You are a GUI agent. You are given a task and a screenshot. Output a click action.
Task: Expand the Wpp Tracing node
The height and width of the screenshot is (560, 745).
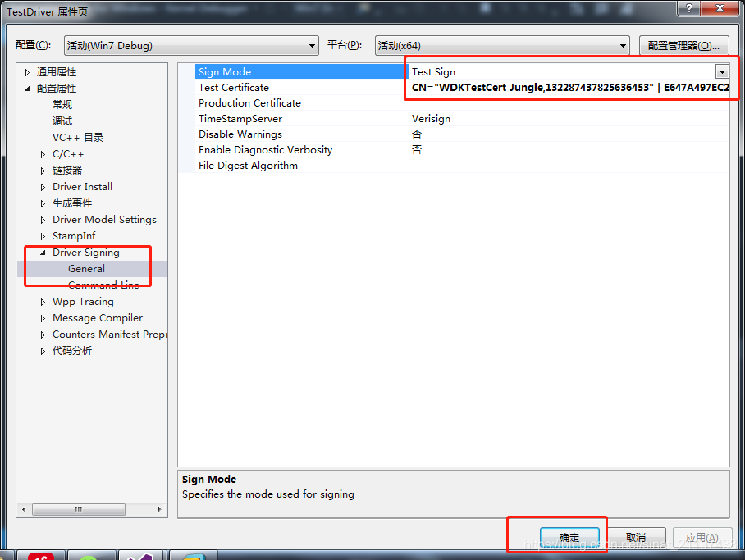43,301
